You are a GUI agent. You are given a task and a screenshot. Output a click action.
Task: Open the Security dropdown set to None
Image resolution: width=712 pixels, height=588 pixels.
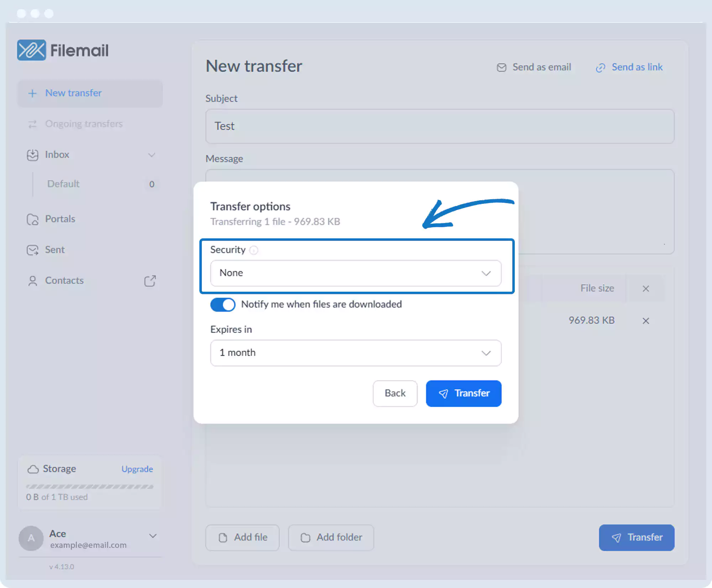(x=355, y=273)
